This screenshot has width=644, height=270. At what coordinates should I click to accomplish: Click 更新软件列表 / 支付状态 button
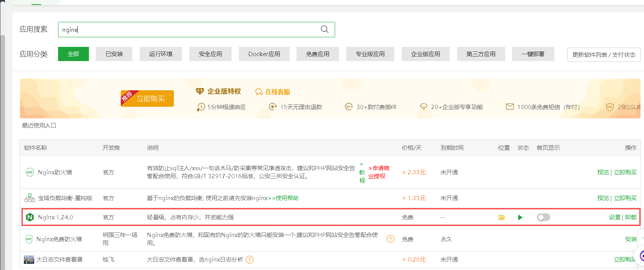(x=604, y=55)
